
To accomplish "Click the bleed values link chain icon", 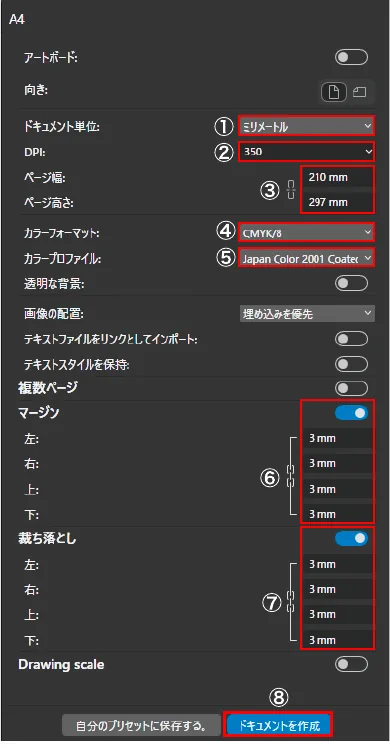I will 290,602.
